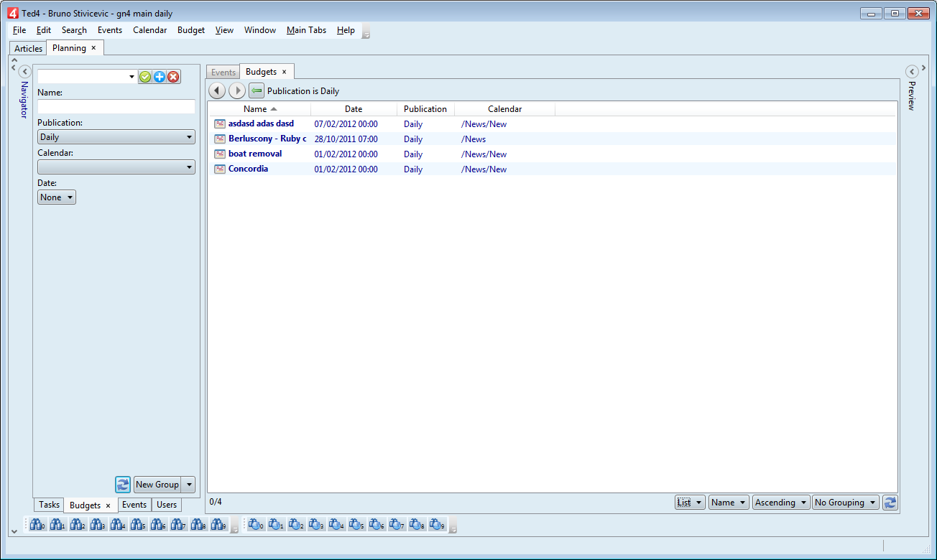Expand the menu bar overflow handle
Viewport: 937px width, 560px height.
[366, 31]
